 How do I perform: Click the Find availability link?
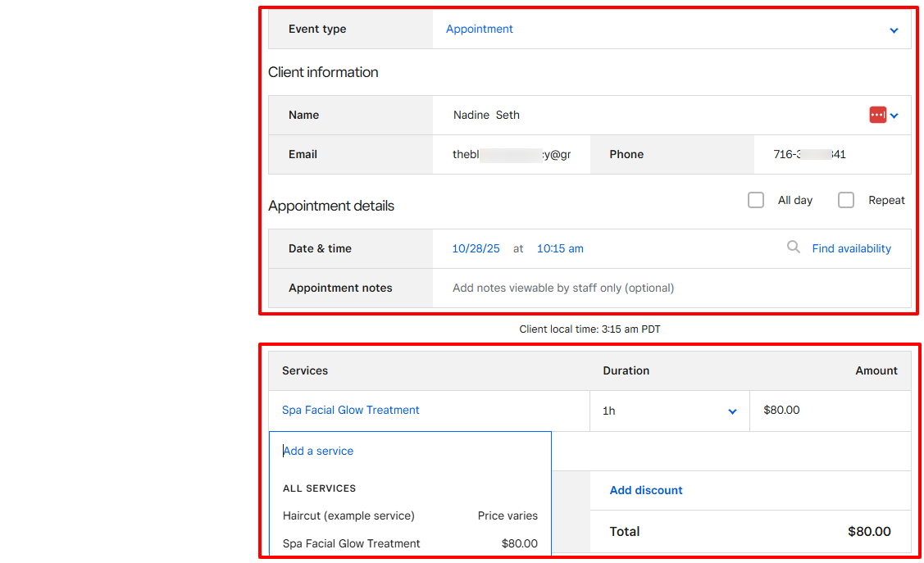851,247
